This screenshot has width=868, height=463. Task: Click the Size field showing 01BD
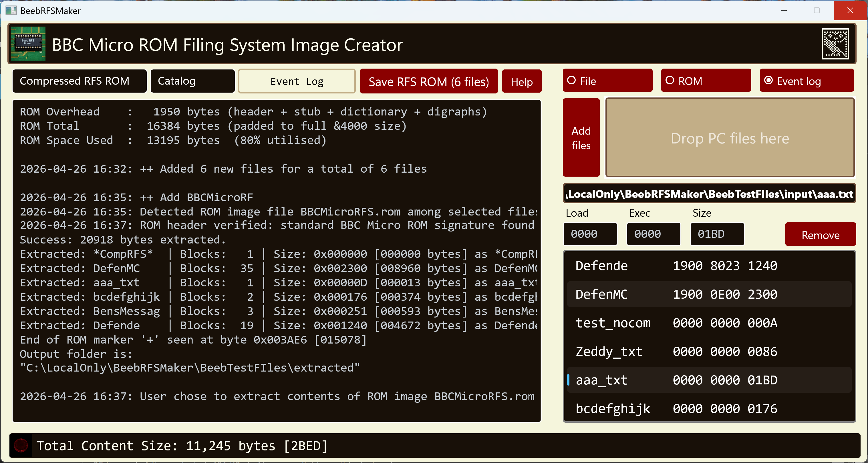tap(717, 234)
